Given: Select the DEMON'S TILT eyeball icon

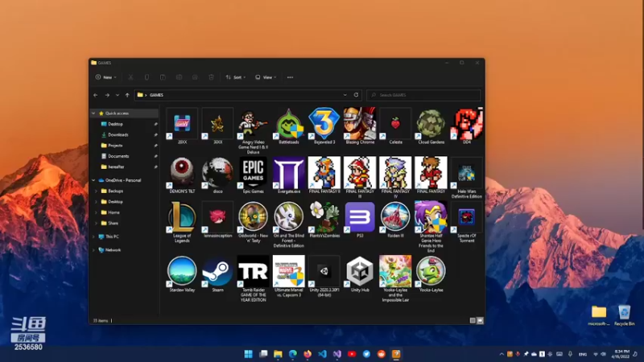Looking at the screenshot, I should pyautogui.click(x=182, y=172).
